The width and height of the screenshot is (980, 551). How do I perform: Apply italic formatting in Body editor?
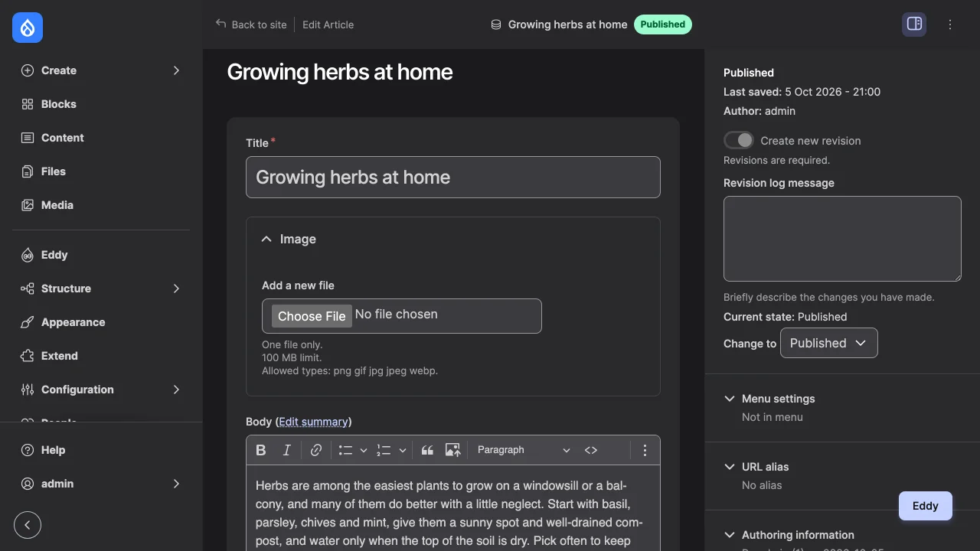[x=287, y=450]
